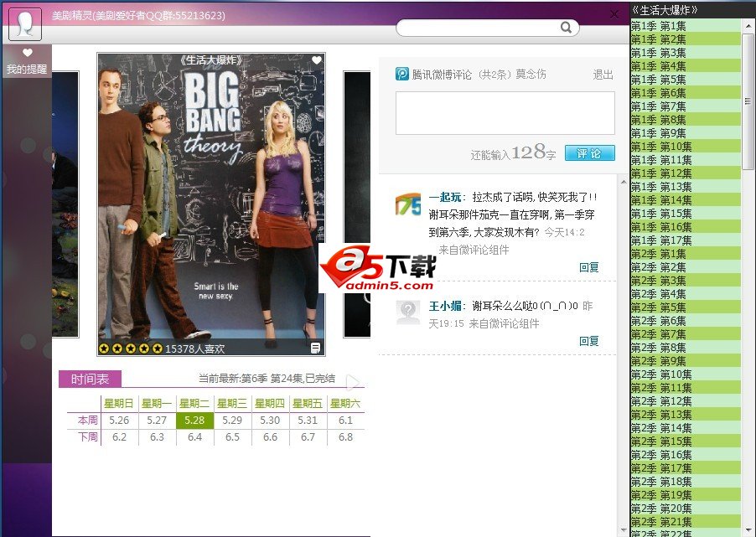
Task: Click 退出 logout link
Action: tap(603, 75)
